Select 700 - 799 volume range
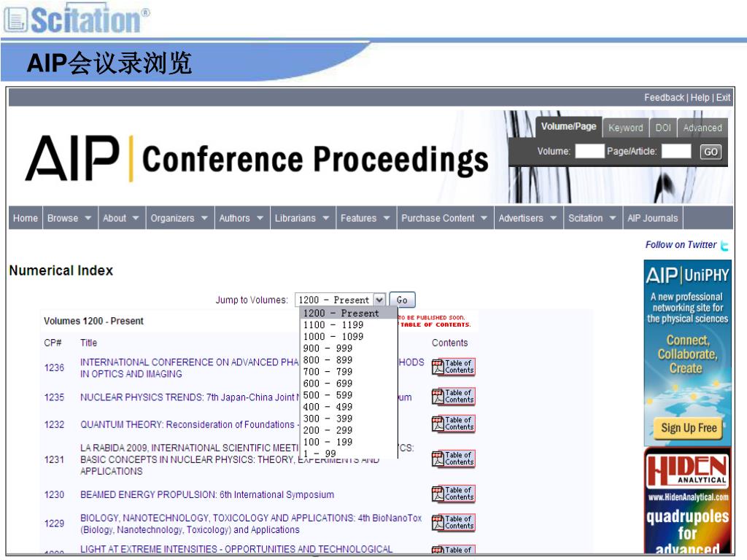This screenshot has height=560, width=747. (x=349, y=372)
